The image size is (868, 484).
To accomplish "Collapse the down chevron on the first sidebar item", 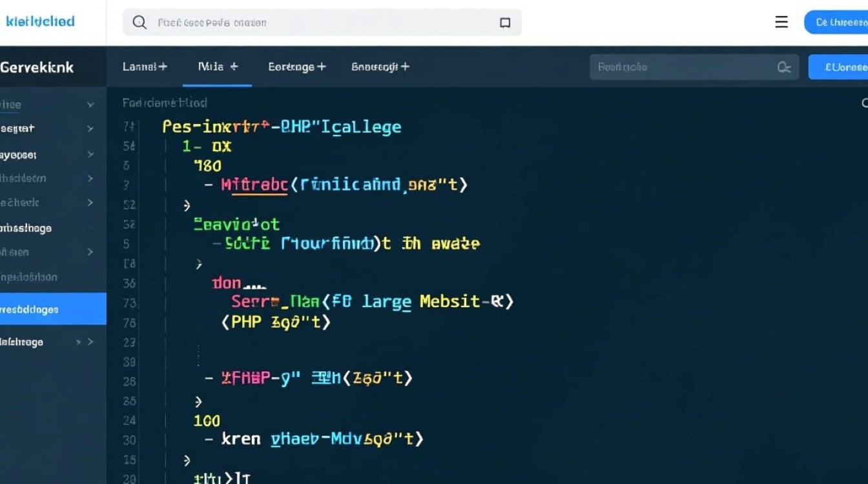I will tap(90, 105).
